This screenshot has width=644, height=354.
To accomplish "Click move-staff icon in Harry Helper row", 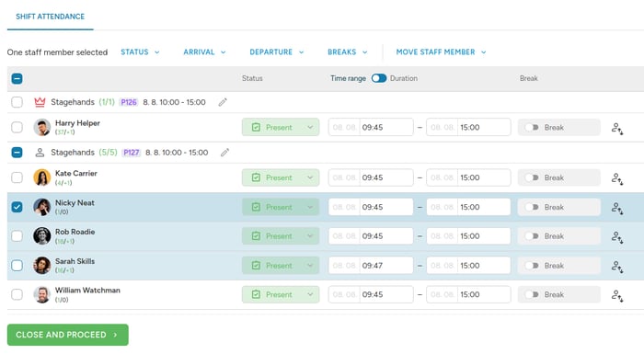I will pos(617,129).
